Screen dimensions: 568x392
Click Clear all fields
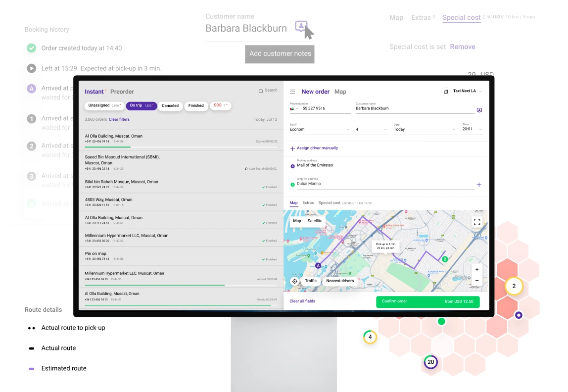(302, 301)
